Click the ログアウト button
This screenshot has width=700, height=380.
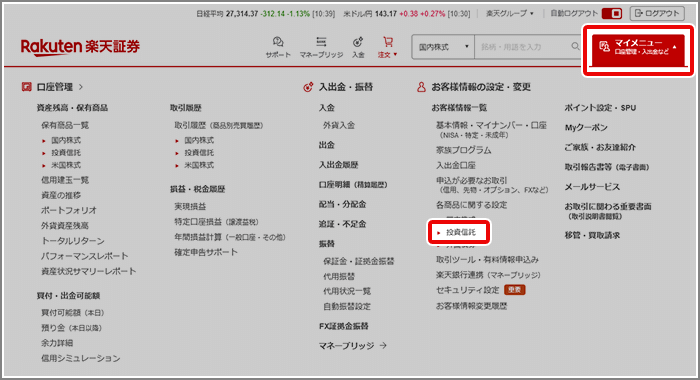(x=657, y=13)
